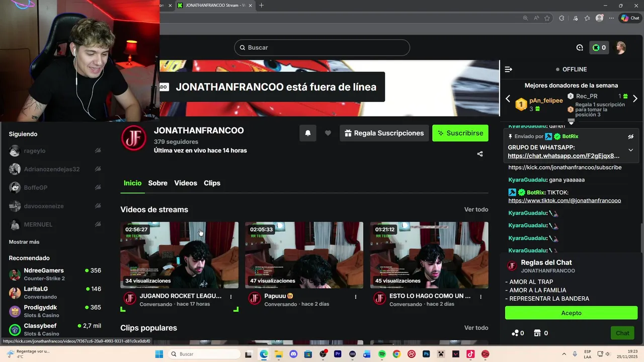
Task: Show hidden system tray icons chevron
Action: 563,354
